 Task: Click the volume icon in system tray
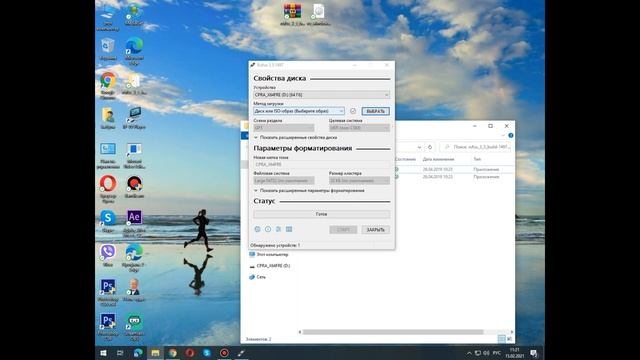(x=486, y=353)
